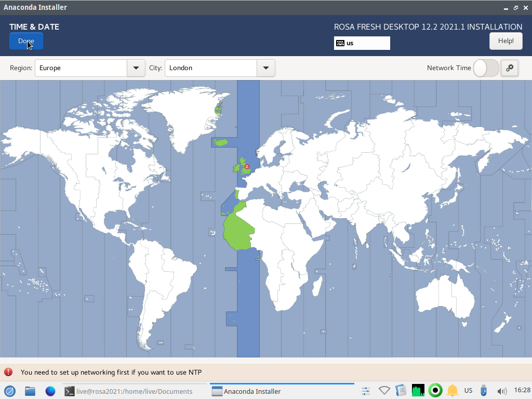This screenshot has height=399, width=532.
Task: Click the us keyboard layout indicator
Action: [362, 43]
